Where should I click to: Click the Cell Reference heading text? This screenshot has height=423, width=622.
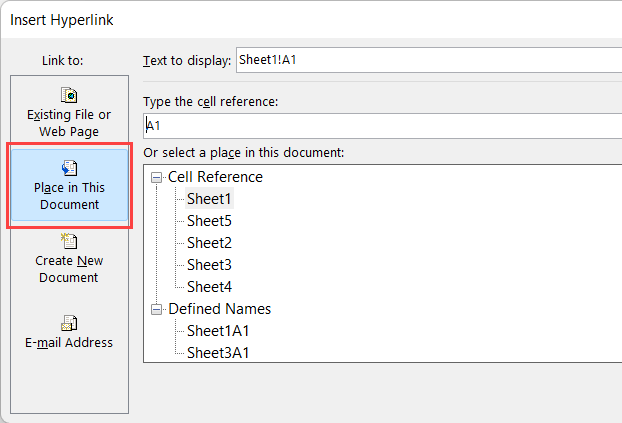(x=215, y=177)
